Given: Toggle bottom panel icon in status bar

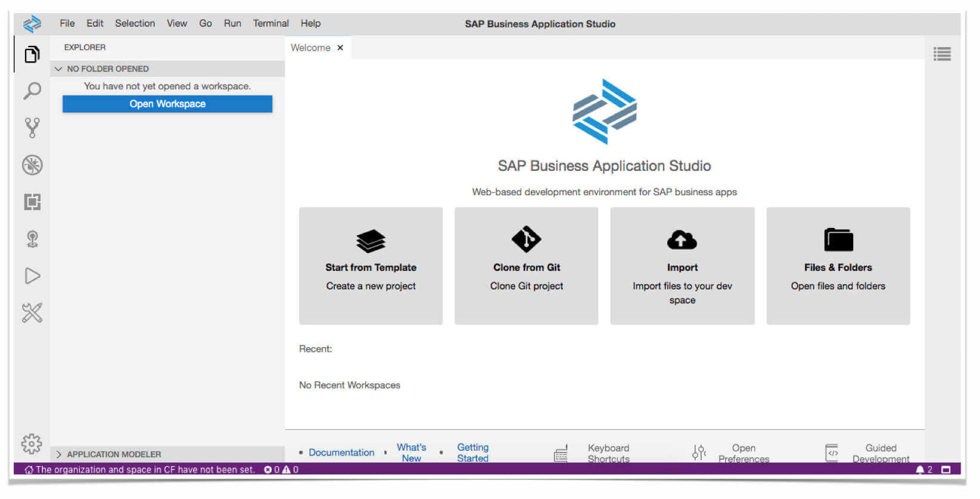Looking at the screenshot, I should pyautogui.click(x=945, y=470).
